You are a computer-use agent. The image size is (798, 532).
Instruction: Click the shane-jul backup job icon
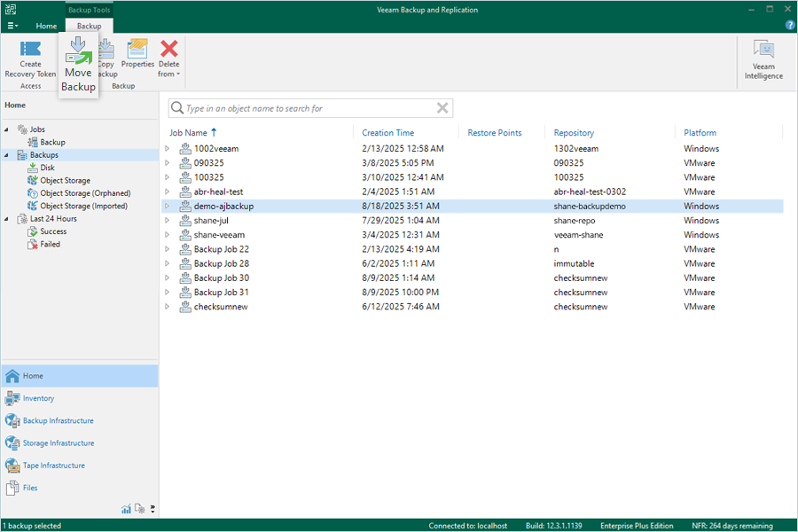[x=185, y=221]
